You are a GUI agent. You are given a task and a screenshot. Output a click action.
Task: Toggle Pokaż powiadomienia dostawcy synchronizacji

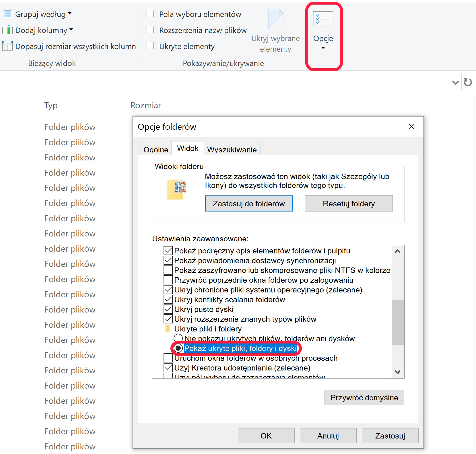(168, 260)
